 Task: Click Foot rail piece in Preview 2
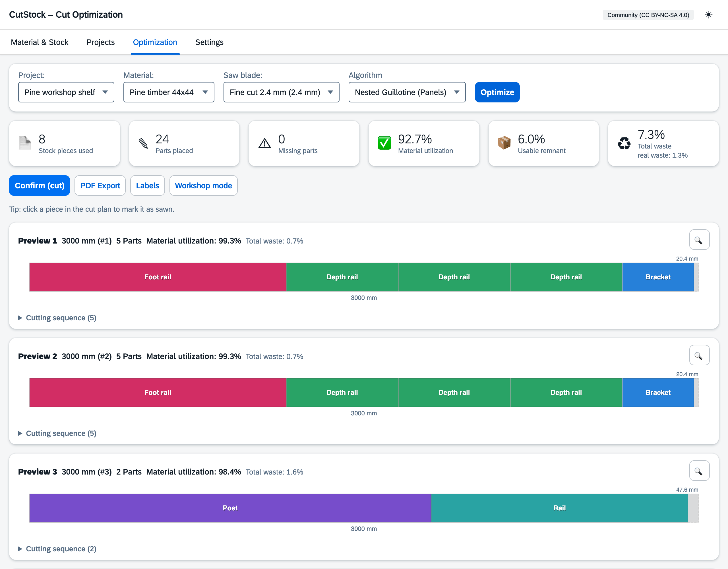[x=158, y=393]
